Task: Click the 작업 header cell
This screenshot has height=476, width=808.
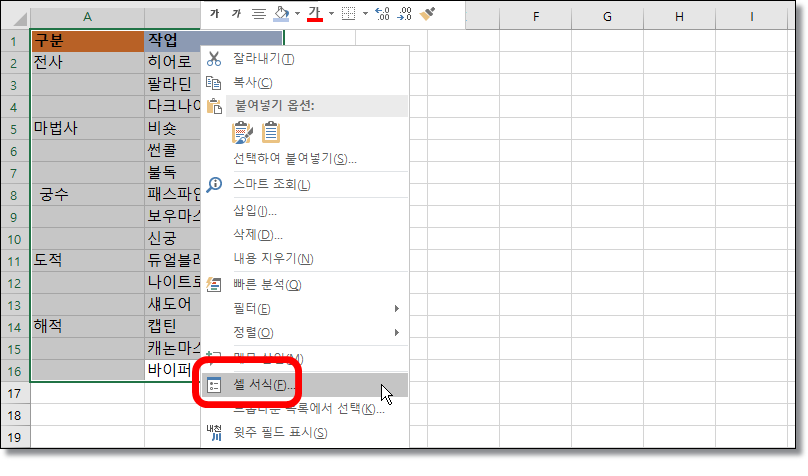Action: (x=213, y=41)
